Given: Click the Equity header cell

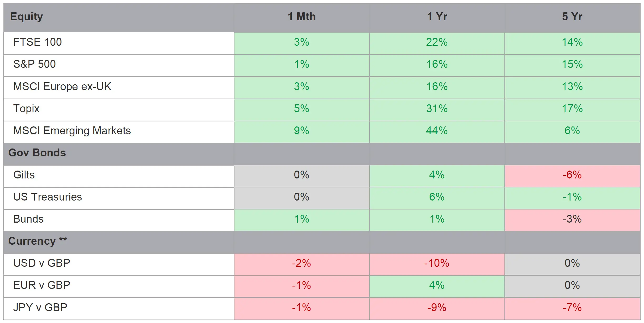Looking at the screenshot, I should pyautogui.click(x=27, y=17).
